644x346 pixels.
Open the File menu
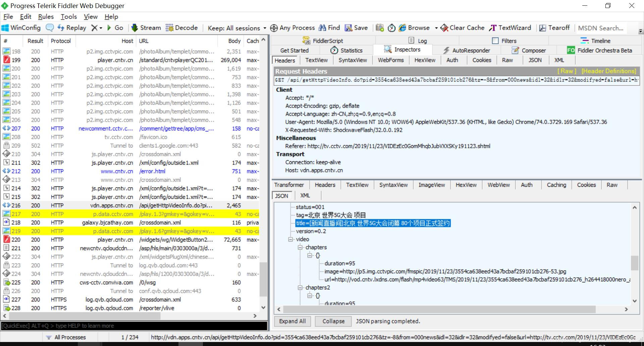tap(8, 17)
